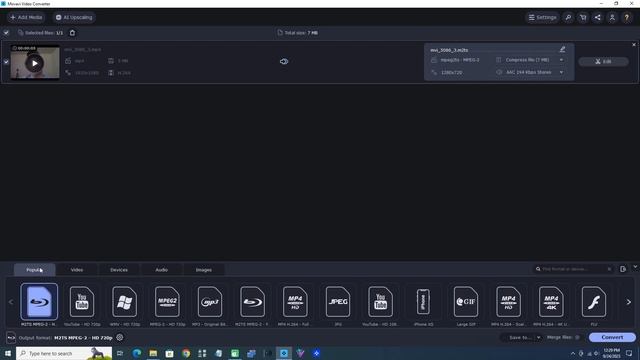Toggle the mvi_3086_3 file checkbox

pyautogui.click(x=6, y=62)
